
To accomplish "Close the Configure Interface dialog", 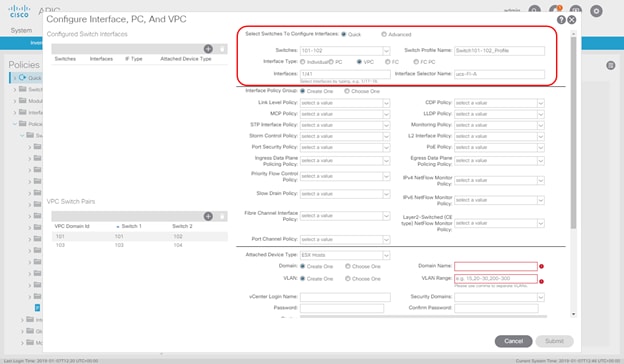I will (571, 20).
